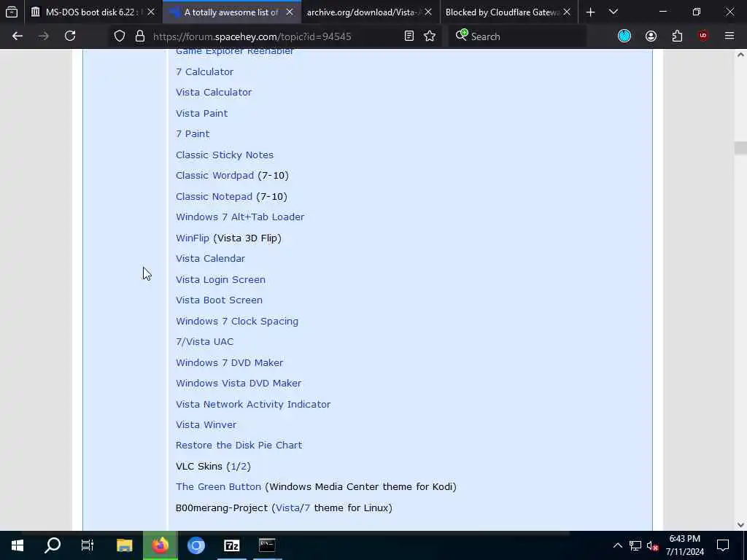Open the Firefox hamburger application menu
Viewport: 747px width, 560px height.
pos(729,36)
